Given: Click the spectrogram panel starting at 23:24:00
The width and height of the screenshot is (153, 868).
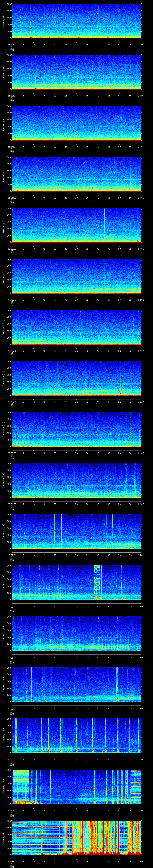Looking at the screenshot, I should 77,123.
